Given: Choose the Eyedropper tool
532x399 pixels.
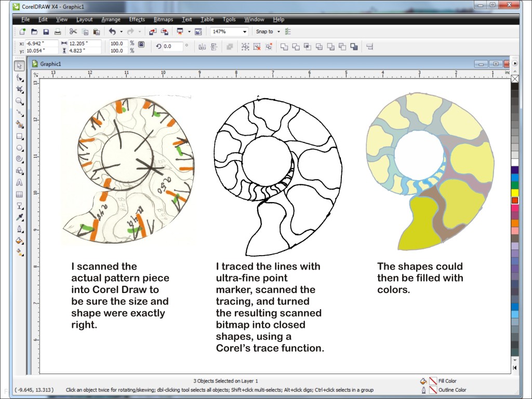Looking at the screenshot, I should point(19,218).
